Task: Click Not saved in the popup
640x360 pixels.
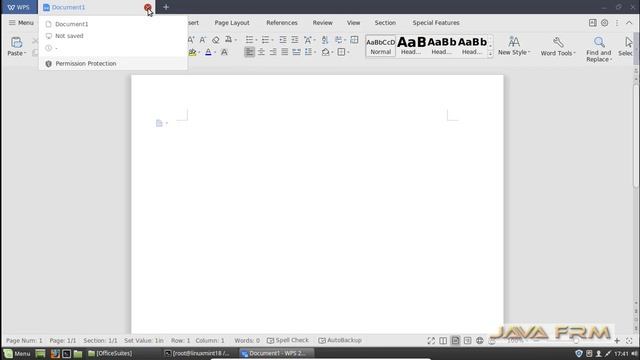Action: [69, 36]
